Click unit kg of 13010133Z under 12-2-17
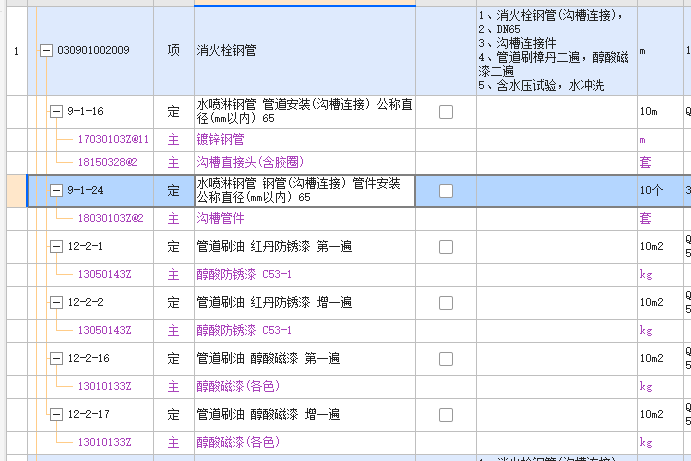The height and width of the screenshot is (461, 691). pos(660,442)
